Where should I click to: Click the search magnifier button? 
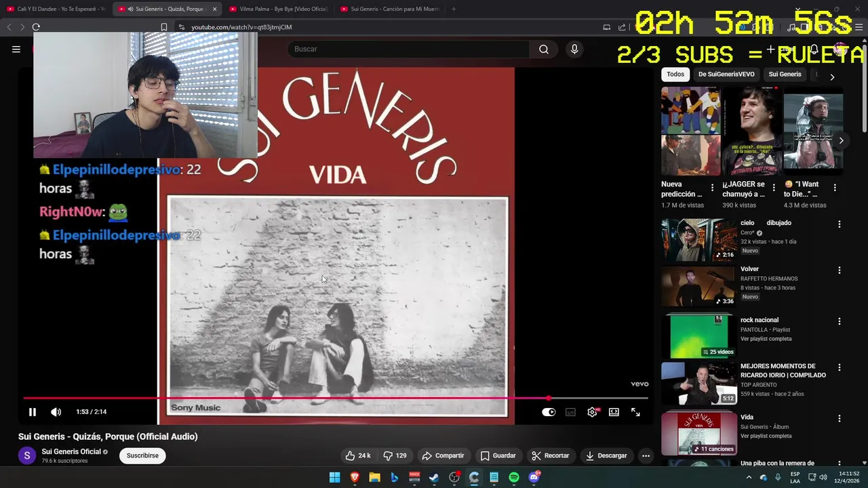point(544,49)
